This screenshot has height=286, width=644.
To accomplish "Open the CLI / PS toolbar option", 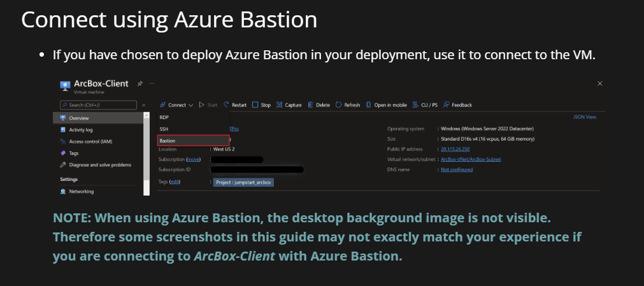I will 425,105.
